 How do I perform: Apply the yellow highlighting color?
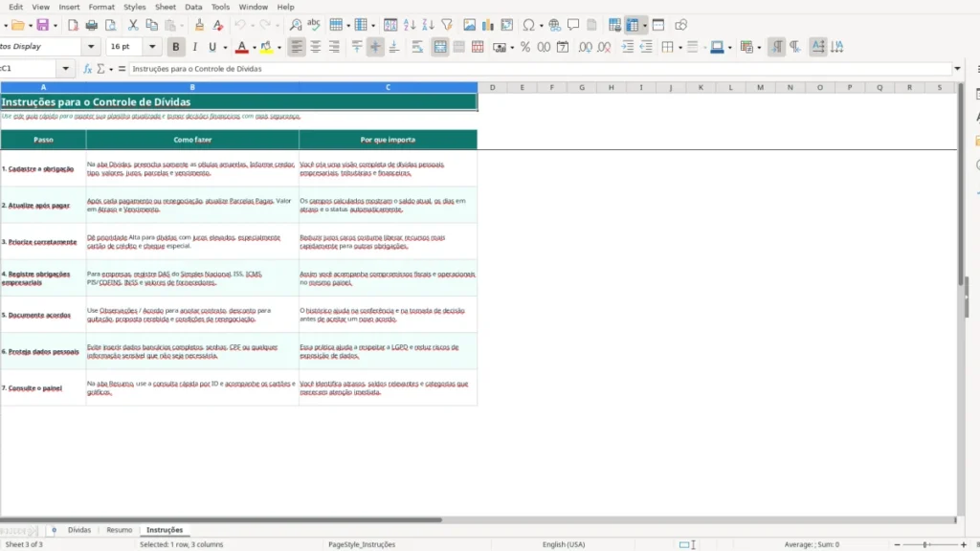[x=267, y=47]
